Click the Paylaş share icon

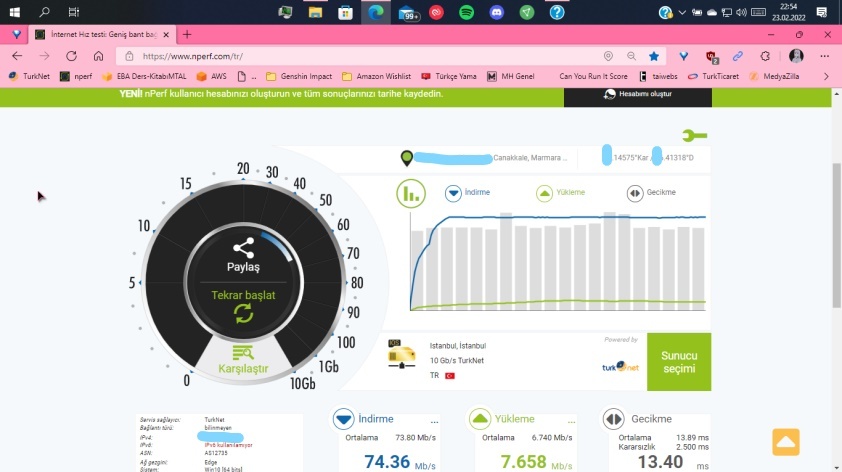[243, 248]
